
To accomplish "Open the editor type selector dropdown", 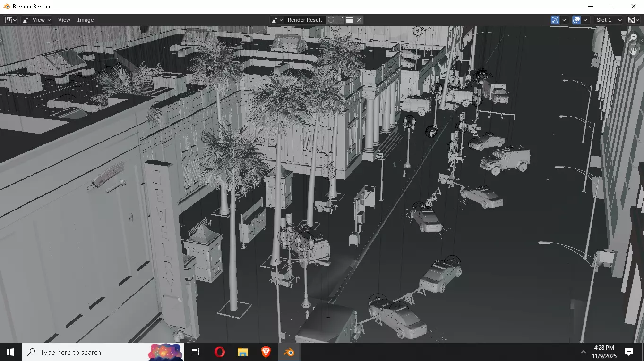I will pyautogui.click(x=10, y=20).
